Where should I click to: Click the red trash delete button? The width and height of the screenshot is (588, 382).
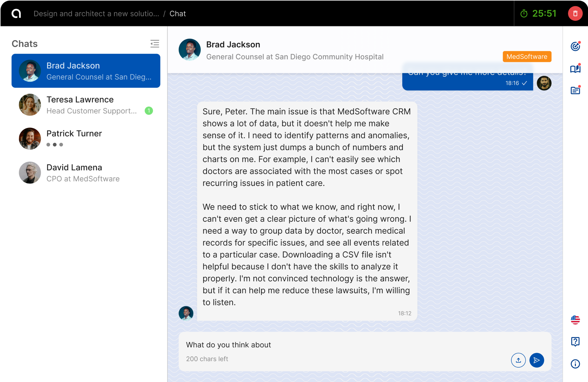[575, 14]
